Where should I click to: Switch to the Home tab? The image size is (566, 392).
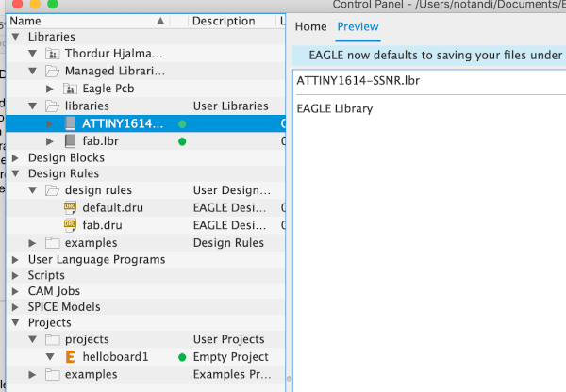click(310, 26)
